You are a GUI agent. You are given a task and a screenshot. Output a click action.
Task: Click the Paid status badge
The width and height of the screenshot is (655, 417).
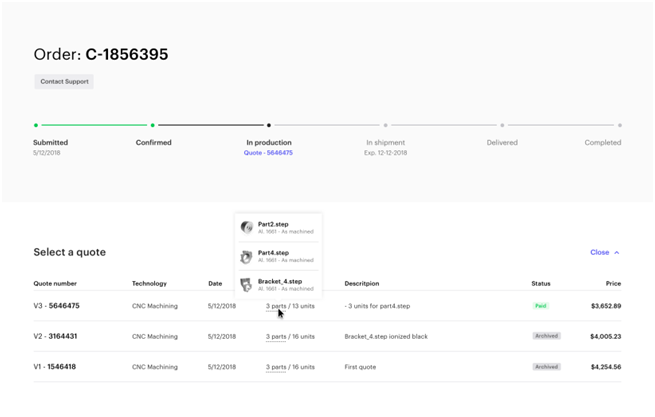point(541,306)
